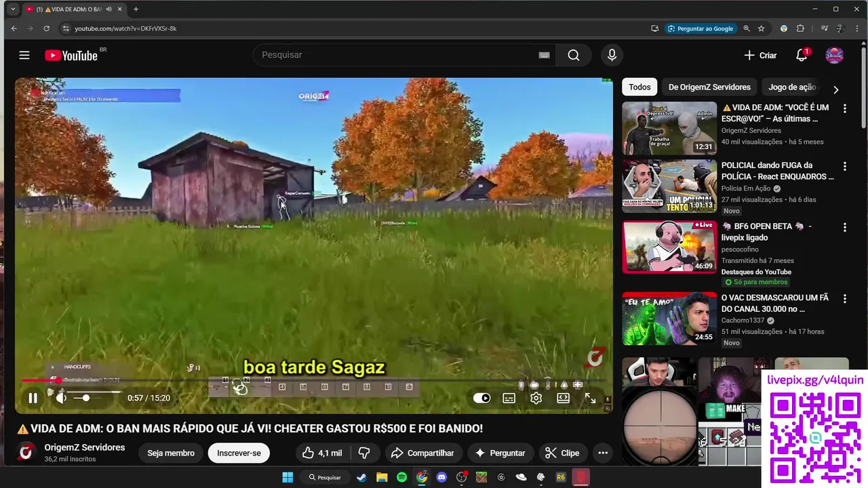This screenshot has width=868, height=488.
Task: Start voice search with microphone icon
Action: [612, 55]
